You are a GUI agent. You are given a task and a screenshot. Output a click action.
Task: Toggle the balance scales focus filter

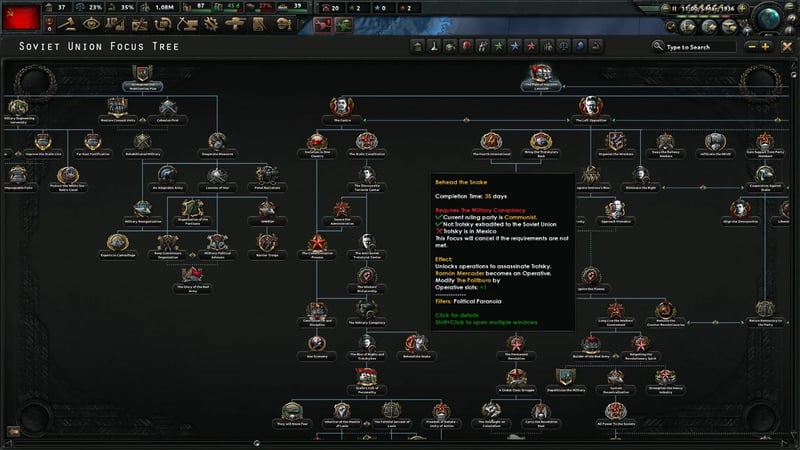point(564,46)
